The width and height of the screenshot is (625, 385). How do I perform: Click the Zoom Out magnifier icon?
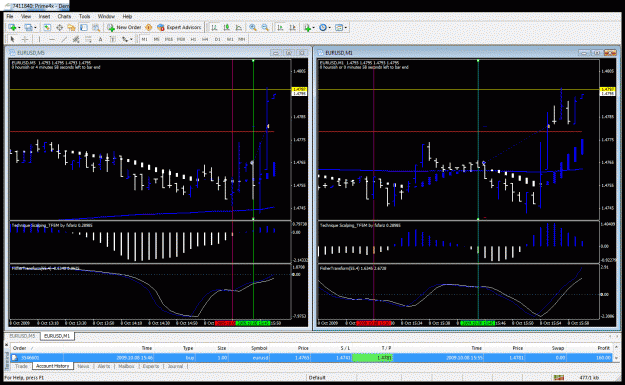[x=265, y=28]
